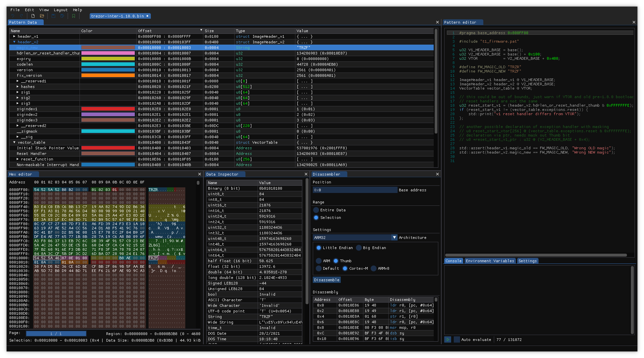644x358 pixels.
Task: Click the hdrlen_or_reset_handler pink color swatch
Action: [x=108, y=53]
